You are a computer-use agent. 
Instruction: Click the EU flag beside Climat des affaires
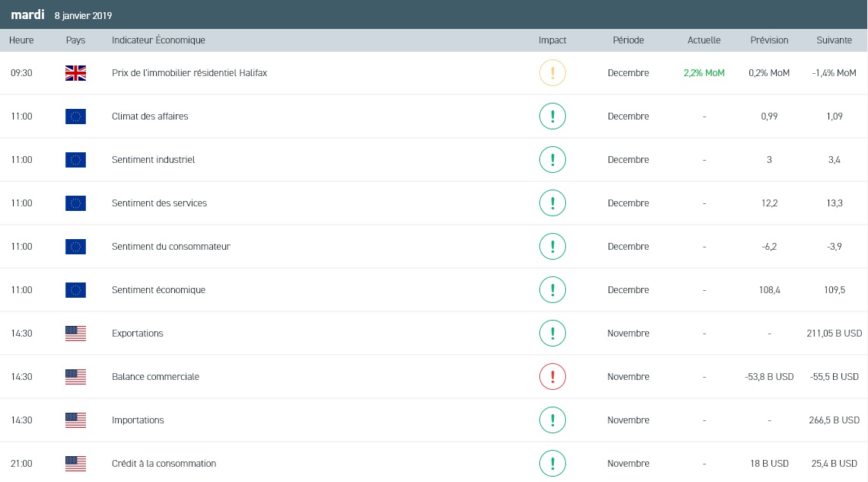pos(75,117)
